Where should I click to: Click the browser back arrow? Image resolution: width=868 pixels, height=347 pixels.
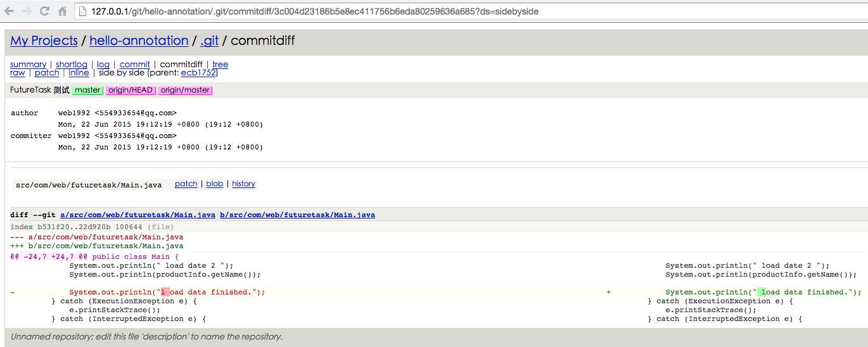click(x=10, y=11)
